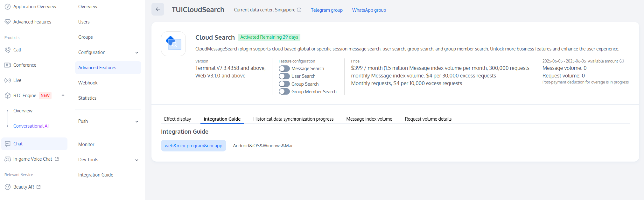Enable the Group Search toggle
The height and width of the screenshot is (200, 644).
284,84
